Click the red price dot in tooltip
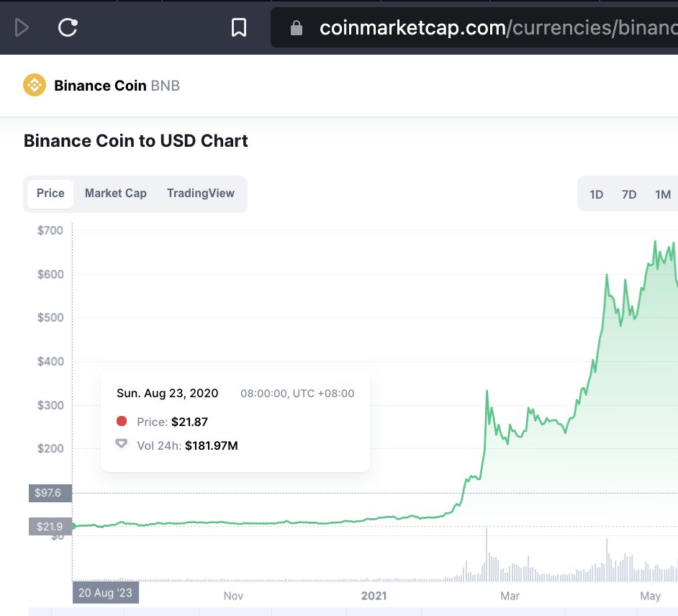Image resolution: width=678 pixels, height=616 pixels. pos(122,421)
